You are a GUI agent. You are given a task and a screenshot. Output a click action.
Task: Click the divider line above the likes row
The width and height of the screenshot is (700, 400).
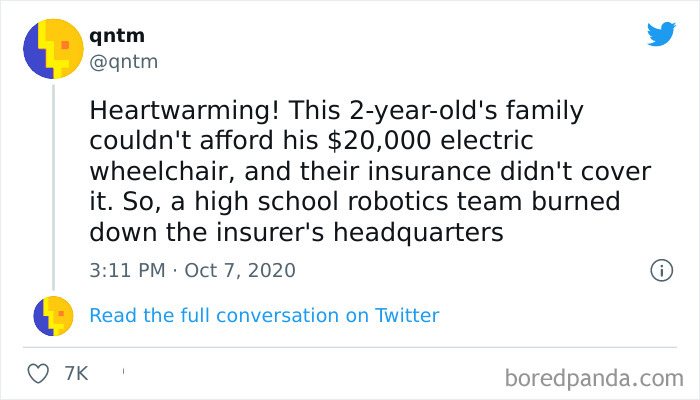point(350,347)
